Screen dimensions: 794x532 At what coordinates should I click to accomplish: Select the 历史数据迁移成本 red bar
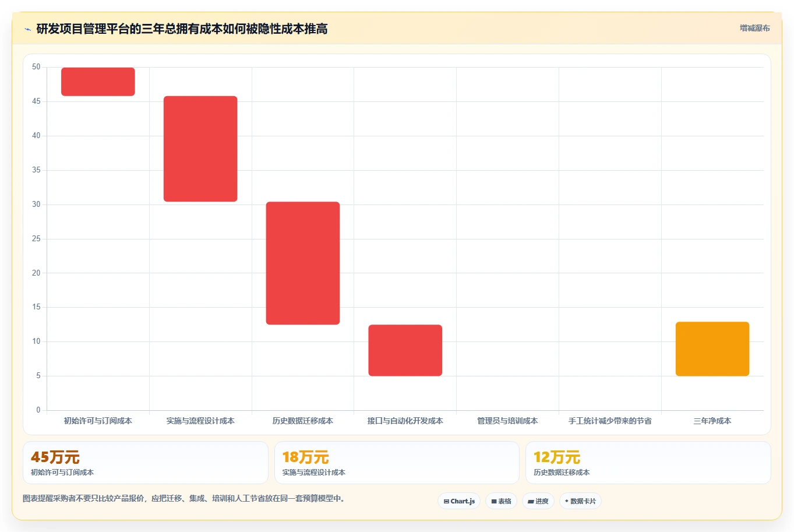(x=303, y=263)
